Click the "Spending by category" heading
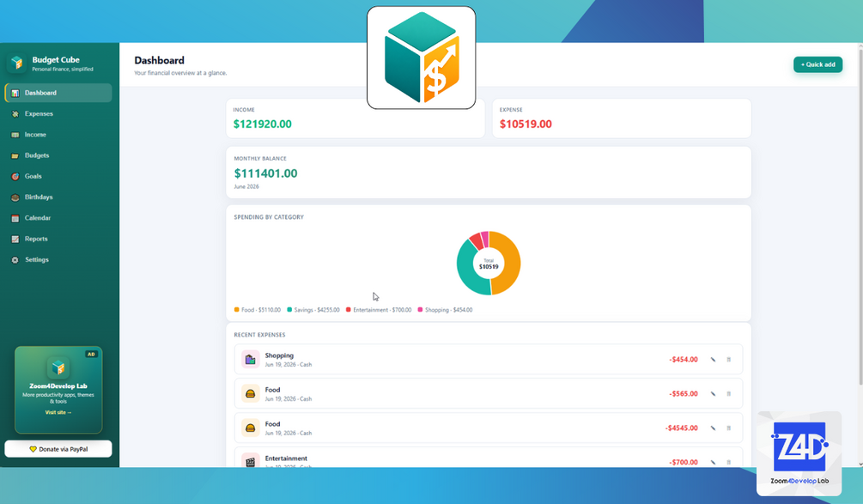 (269, 217)
